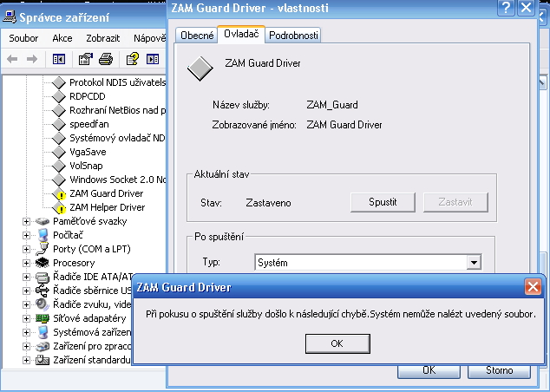Click the speedfan driver icon
This screenshot has width=550, height=392.
click(59, 124)
